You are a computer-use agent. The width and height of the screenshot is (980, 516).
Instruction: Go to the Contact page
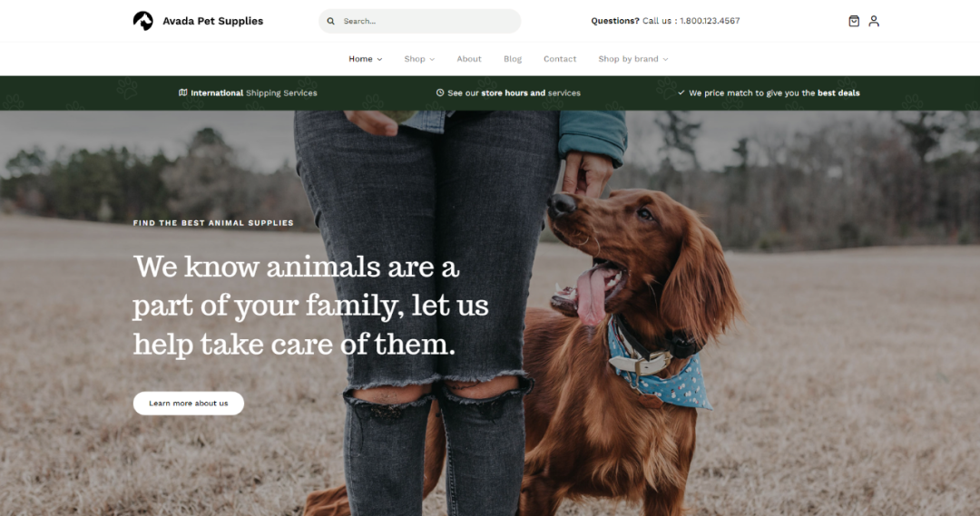[560, 59]
